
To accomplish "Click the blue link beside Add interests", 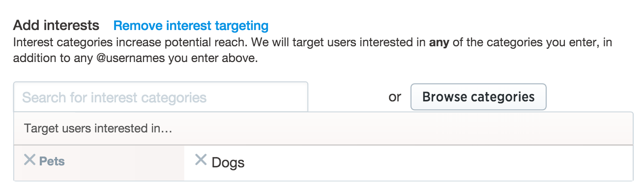I will coord(191,26).
